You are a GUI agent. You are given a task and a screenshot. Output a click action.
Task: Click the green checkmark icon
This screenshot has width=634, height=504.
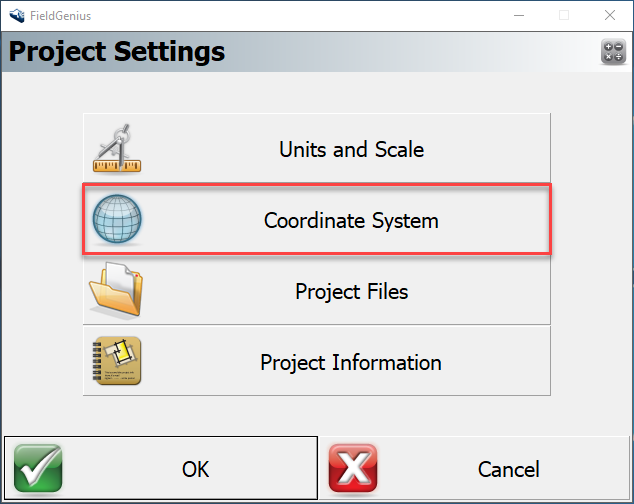[x=38, y=468]
